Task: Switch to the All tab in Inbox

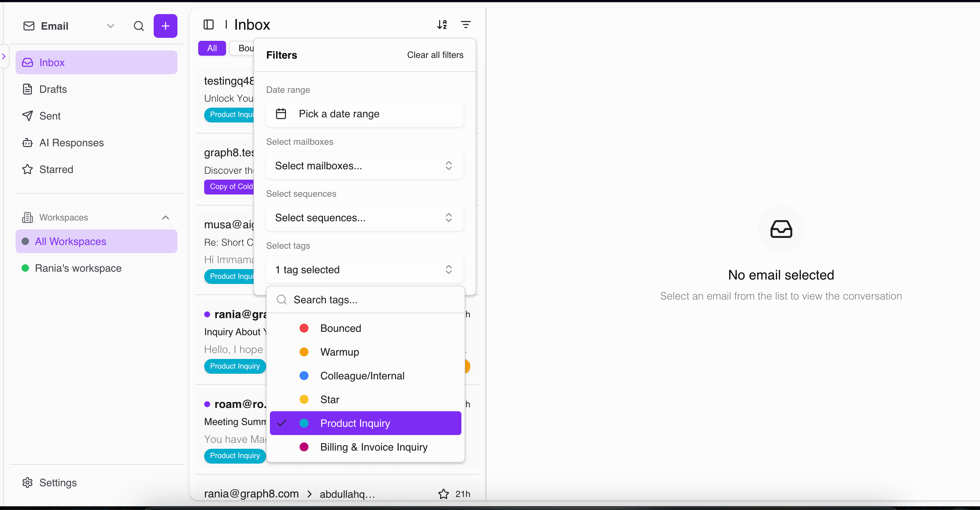Action: [212, 48]
